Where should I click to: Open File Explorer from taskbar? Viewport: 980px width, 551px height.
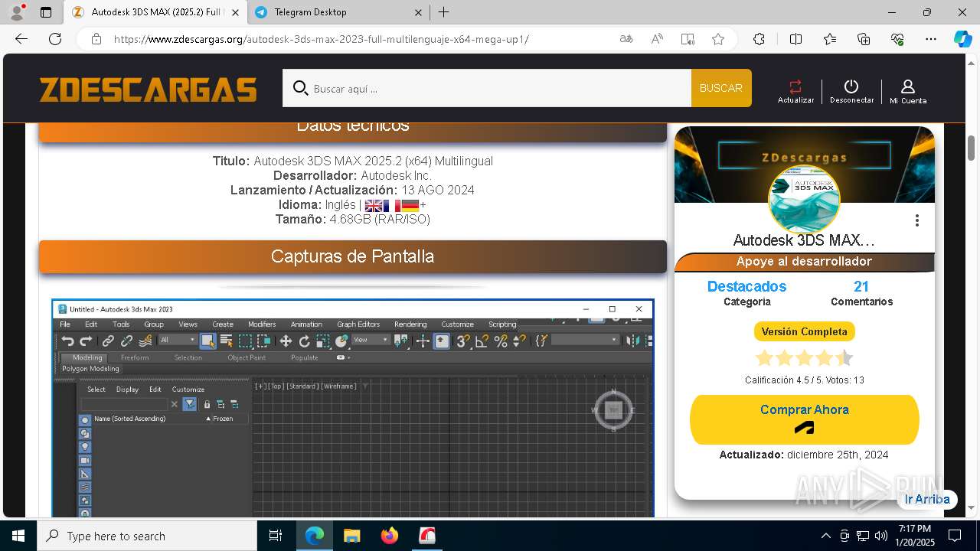351,536
